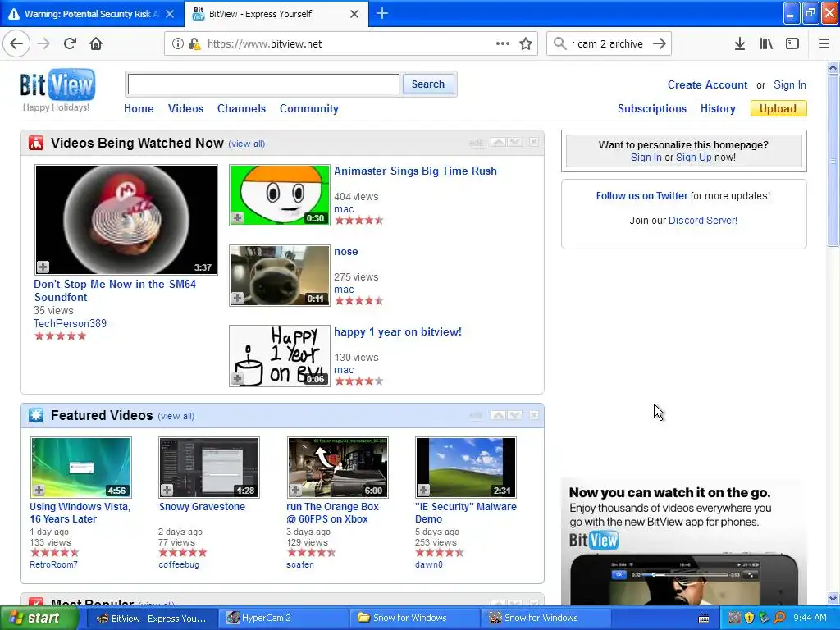
Task: Open coffeebug uploader link
Action: coord(179,564)
